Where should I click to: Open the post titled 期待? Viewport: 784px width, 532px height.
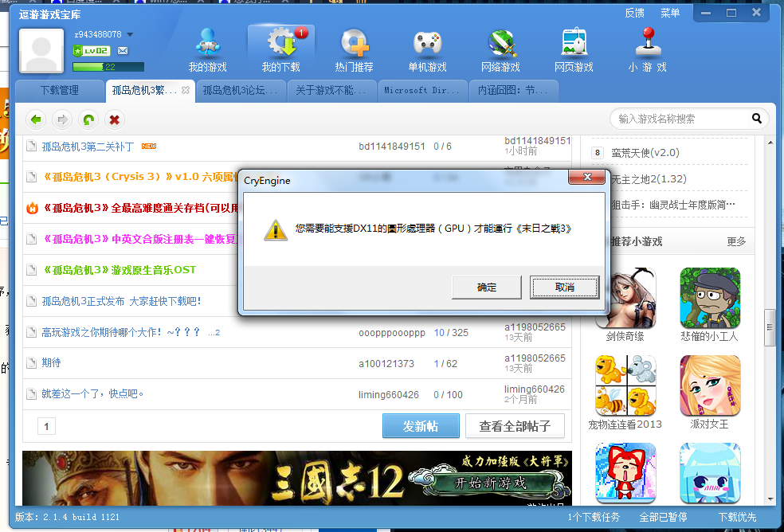pos(51,362)
